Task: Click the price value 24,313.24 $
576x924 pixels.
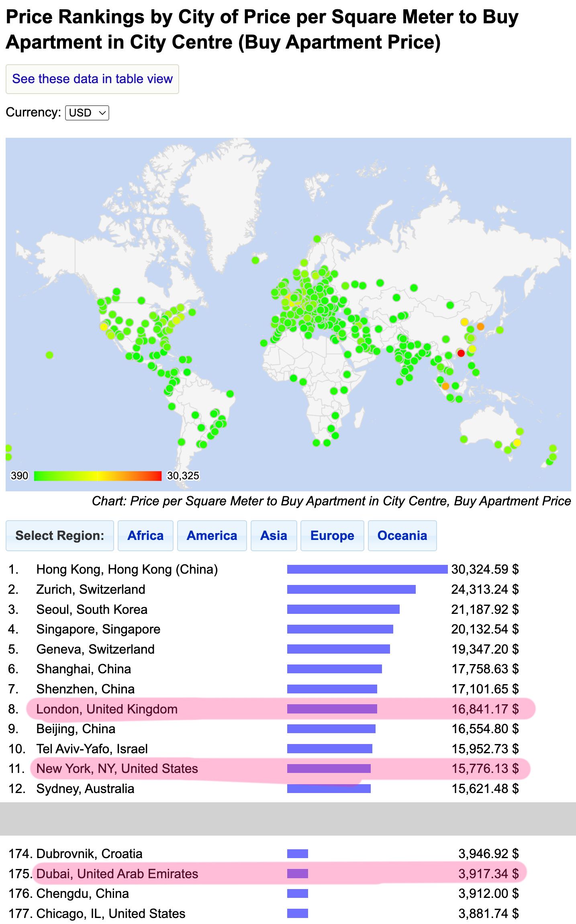Action: tap(485, 589)
